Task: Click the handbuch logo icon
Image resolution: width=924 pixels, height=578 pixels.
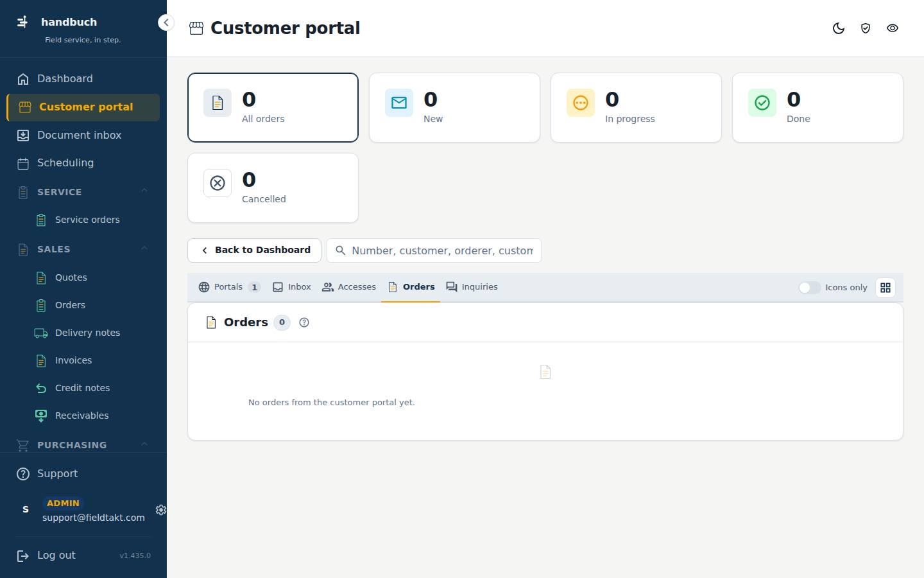Action: (22, 22)
